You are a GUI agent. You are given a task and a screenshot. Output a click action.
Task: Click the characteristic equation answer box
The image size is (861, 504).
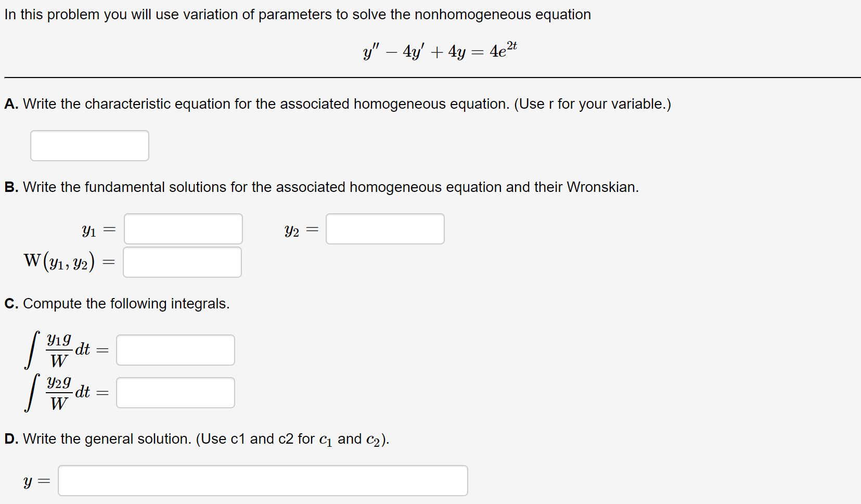coord(89,145)
